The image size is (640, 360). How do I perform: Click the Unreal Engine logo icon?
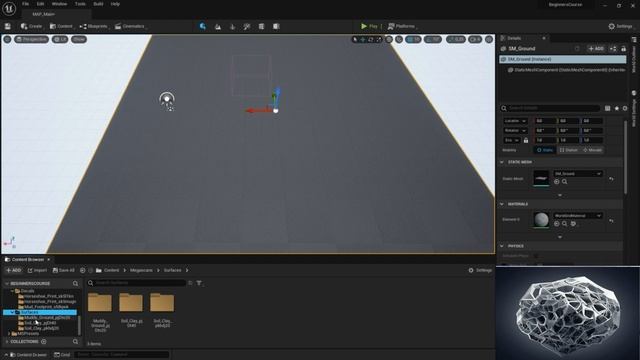[x=9, y=9]
